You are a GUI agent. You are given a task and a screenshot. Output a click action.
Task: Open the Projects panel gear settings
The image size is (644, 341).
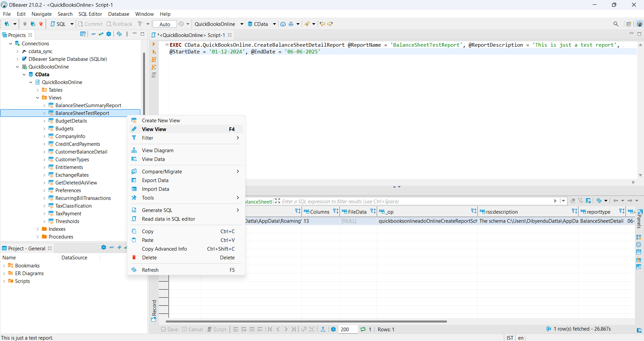click(x=109, y=34)
